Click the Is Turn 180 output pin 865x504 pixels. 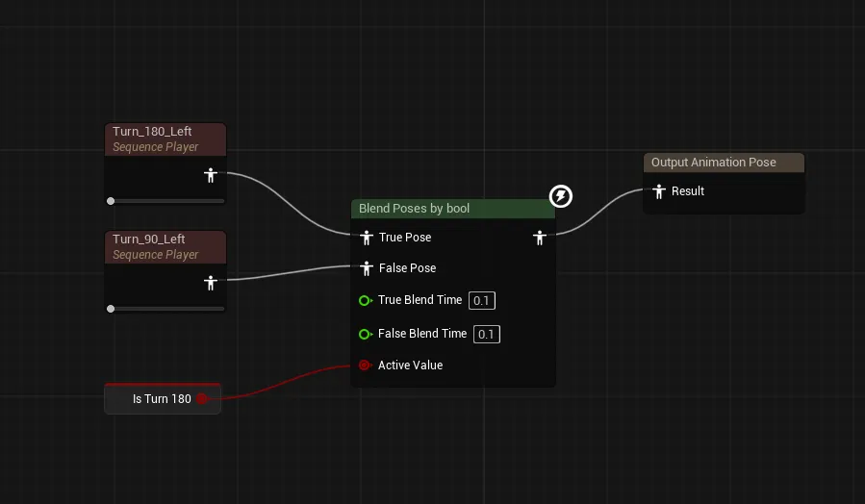coord(202,398)
